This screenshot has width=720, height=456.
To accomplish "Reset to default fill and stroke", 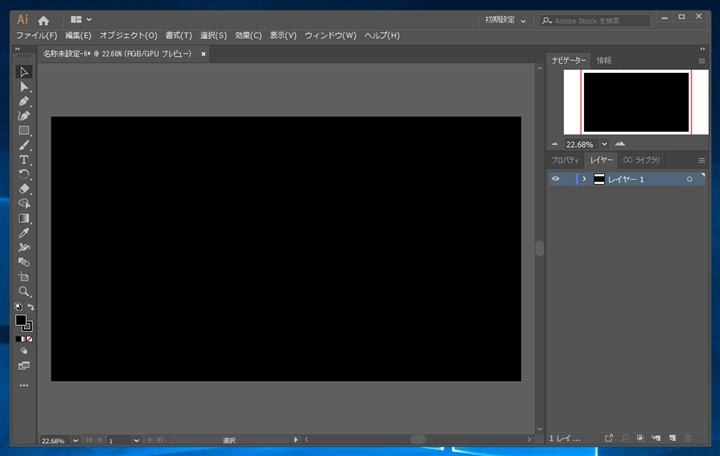I will coord(18,307).
